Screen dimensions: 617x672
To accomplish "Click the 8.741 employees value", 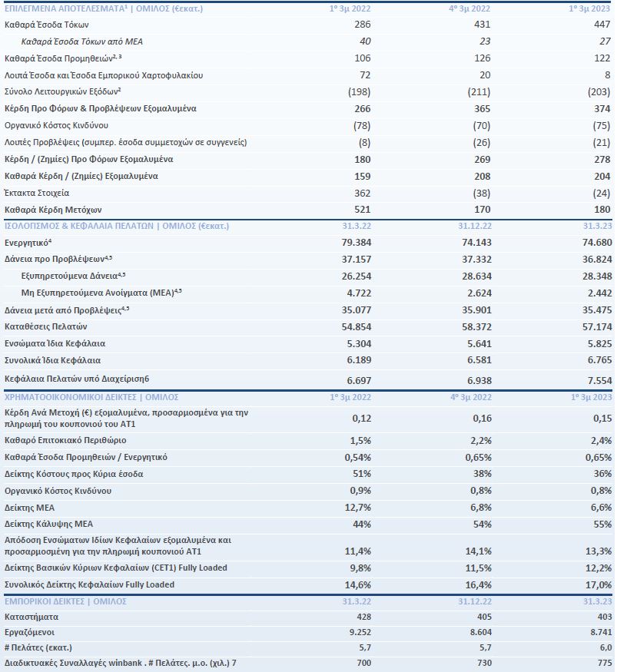I will [x=599, y=634].
